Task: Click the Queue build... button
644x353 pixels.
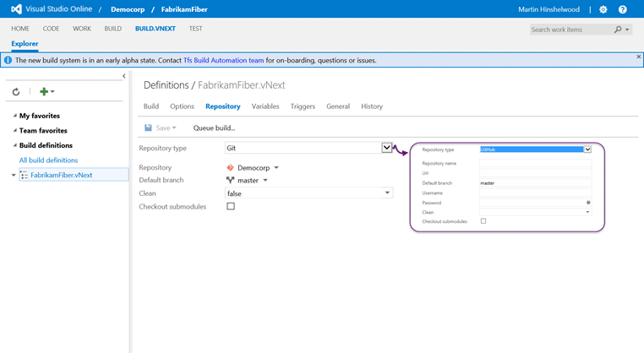Action: [x=214, y=128]
